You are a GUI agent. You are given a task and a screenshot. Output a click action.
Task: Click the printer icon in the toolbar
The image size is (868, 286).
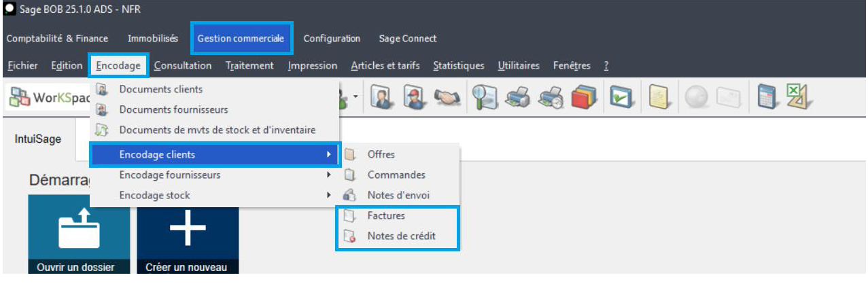tap(517, 99)
